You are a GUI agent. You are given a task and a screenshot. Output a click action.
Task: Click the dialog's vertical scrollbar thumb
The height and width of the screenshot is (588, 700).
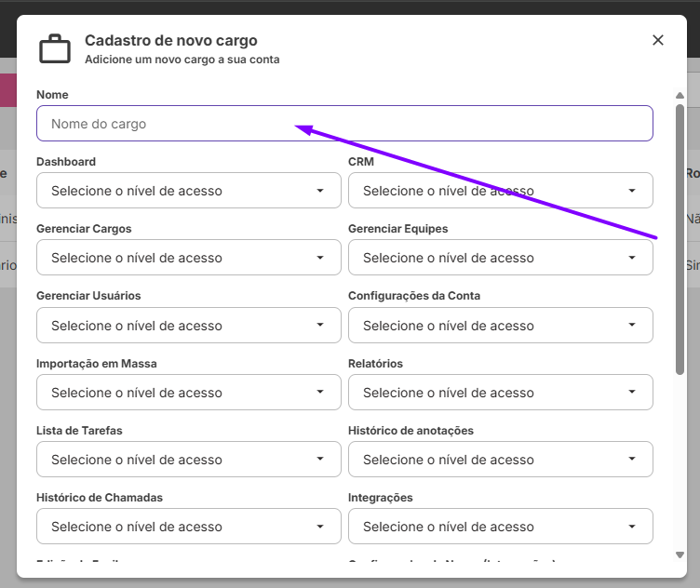(x=680, y=239)
